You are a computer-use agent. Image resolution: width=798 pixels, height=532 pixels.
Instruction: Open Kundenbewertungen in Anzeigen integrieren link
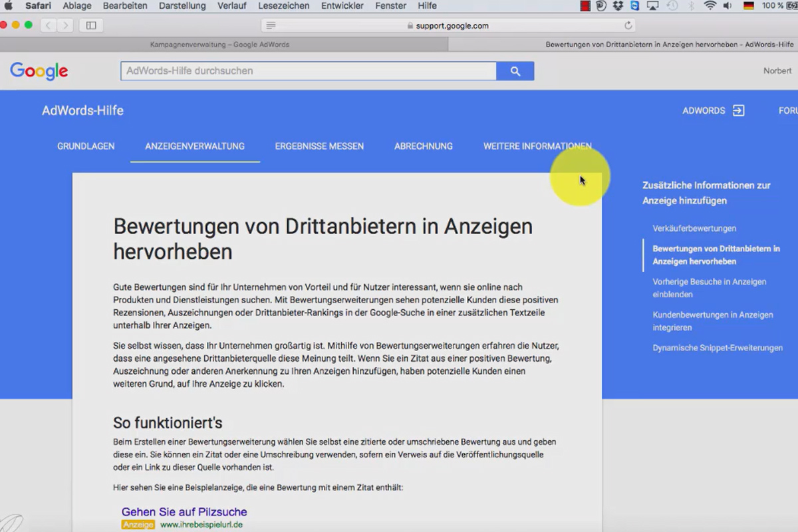click(713, 321)
